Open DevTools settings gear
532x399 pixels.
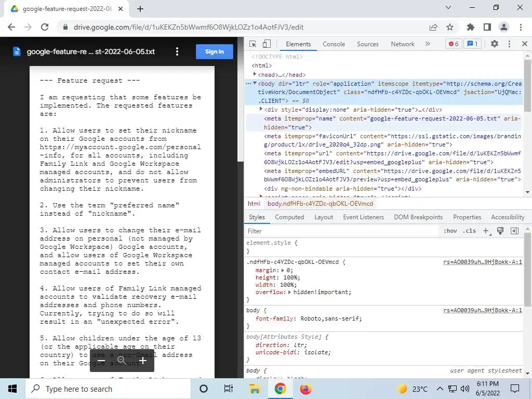[495, 44]
